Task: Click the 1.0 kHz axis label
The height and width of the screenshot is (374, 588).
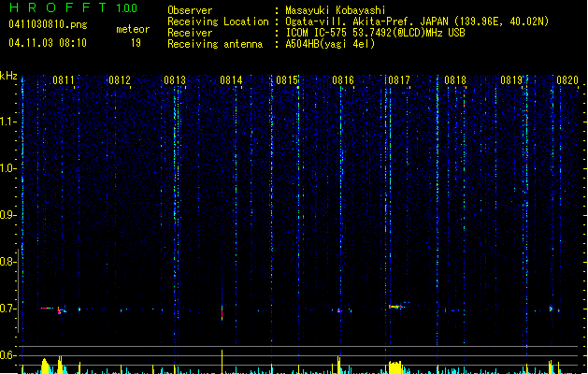Action: pos(7,168)
